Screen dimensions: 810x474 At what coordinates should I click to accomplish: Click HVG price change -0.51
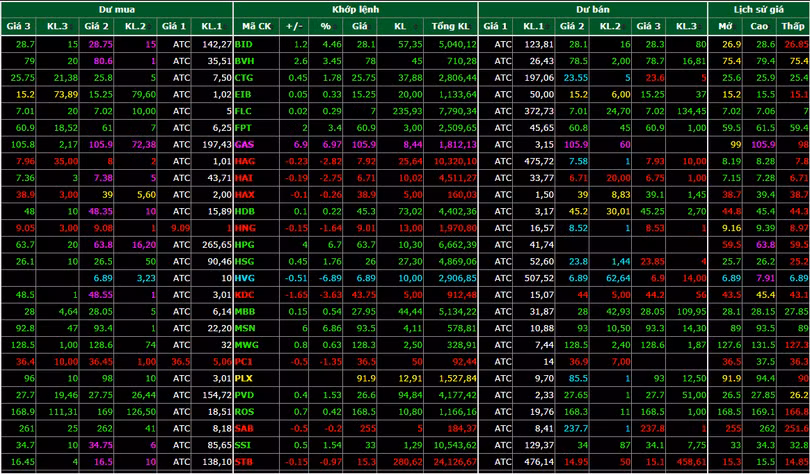[x=297, y=278]
